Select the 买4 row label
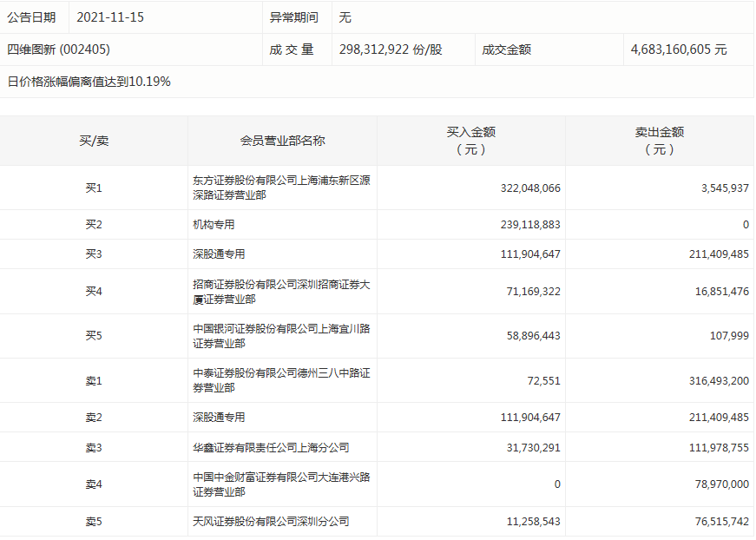 point(94,292)
